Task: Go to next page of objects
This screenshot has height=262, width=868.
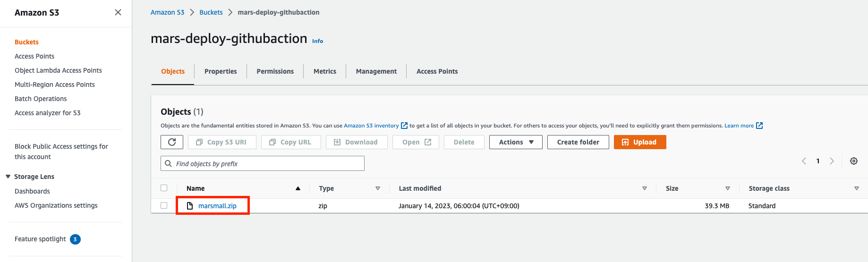Action: (832, 161)
